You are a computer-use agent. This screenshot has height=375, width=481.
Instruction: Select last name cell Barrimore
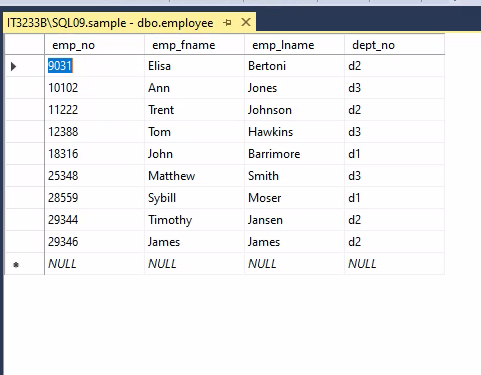(295, 154)
